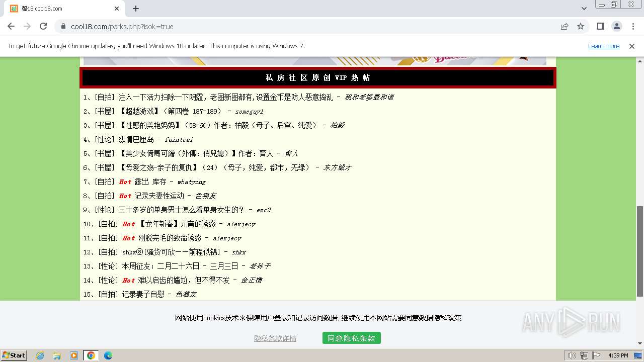Bookmark this tab with star icon

[581, 26]
